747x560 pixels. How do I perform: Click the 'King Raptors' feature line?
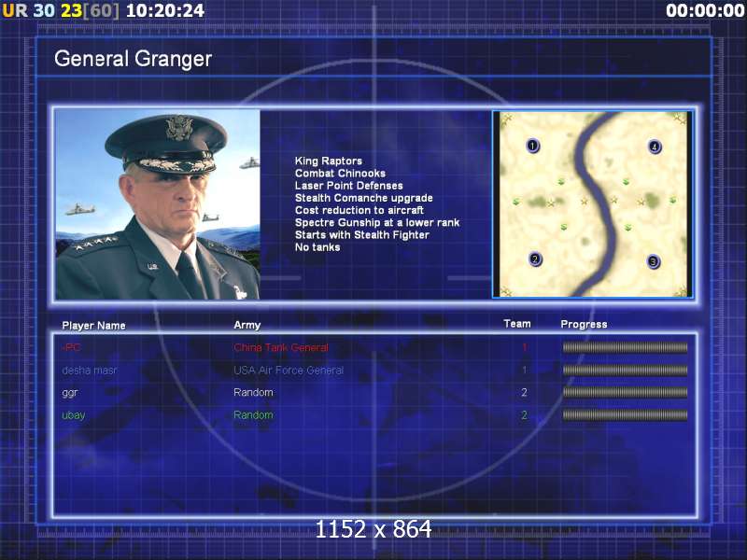(x=329, y=161)
